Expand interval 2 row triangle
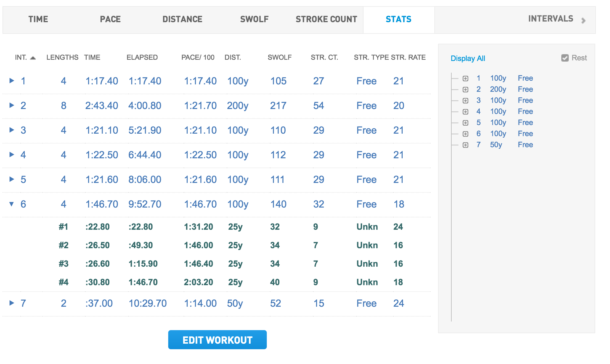Viewport: 610px width, 364px height. [12, 105]
